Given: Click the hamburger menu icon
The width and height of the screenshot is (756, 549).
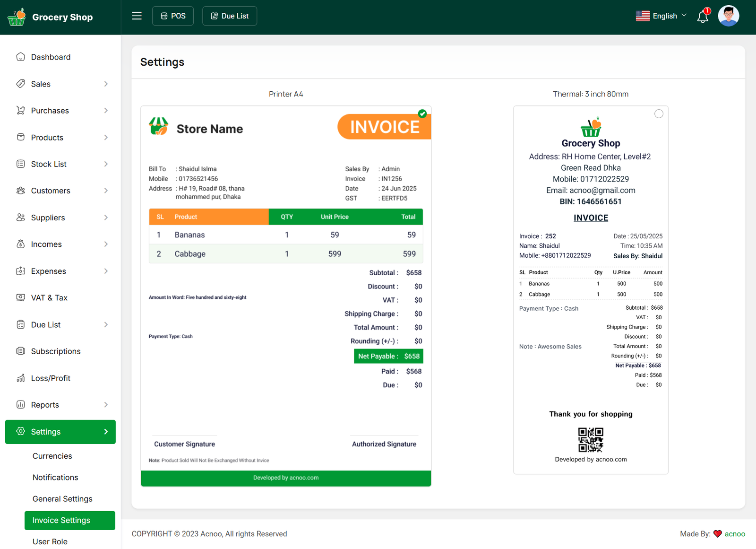Looking at the screenshot, I should pos(137,16).
